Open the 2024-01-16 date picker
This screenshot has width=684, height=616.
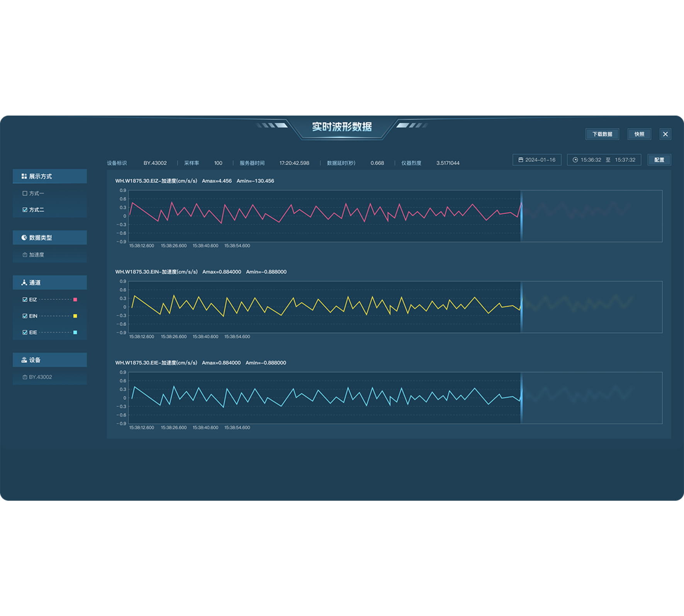(x=540, y=160)
